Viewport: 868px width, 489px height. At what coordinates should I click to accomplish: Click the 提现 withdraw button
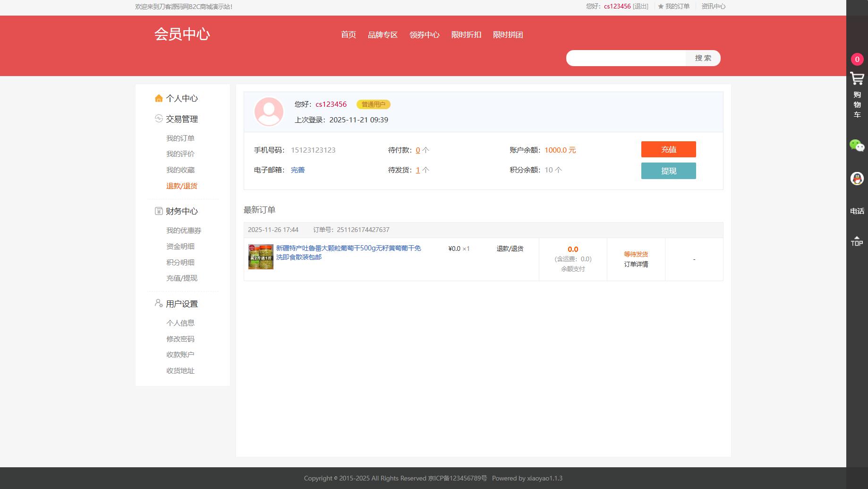click(668, 171)
